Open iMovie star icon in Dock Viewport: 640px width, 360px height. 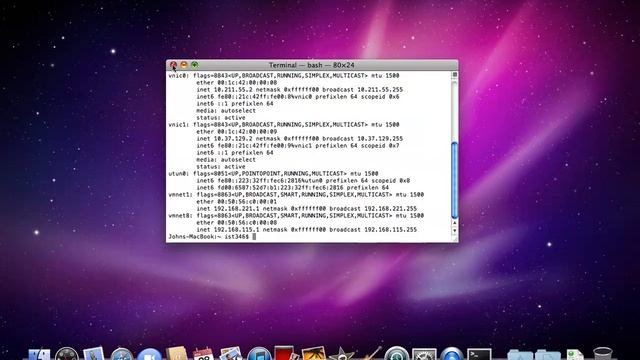[x=341, y=354]
